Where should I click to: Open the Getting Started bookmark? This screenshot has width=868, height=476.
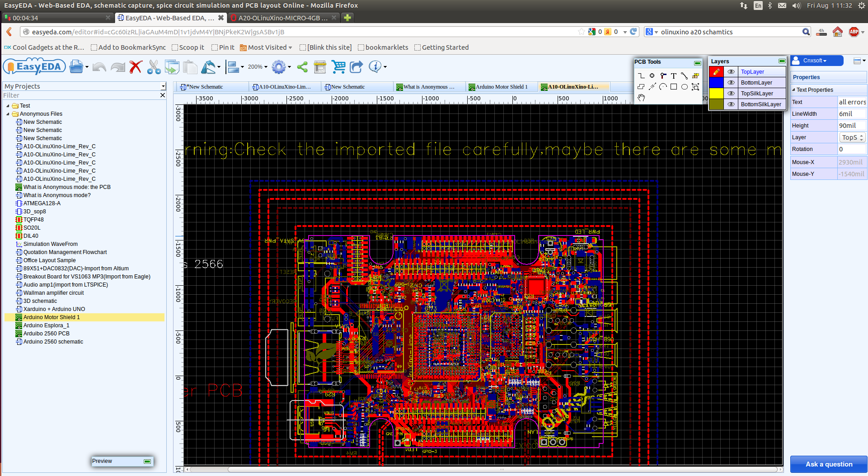click(x=441, y=47)
